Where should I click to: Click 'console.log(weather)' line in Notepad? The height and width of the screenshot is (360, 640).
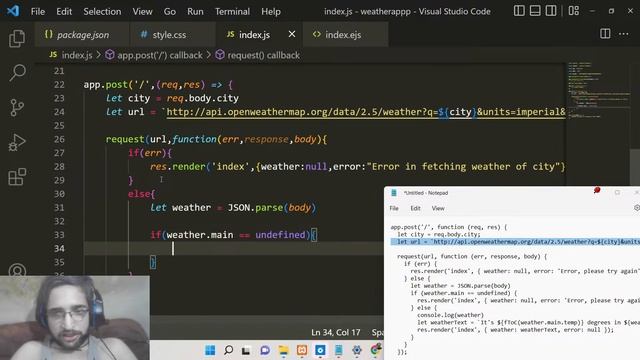450,315
